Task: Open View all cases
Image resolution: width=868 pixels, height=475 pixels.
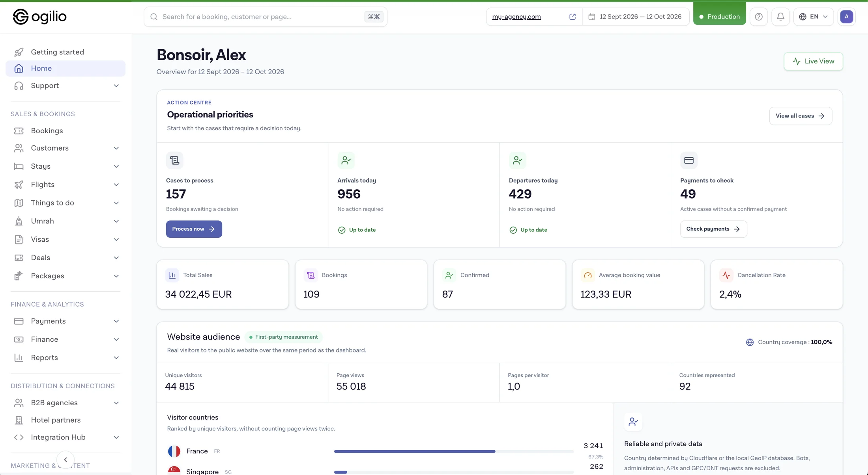Action: [x=801, y=116]
